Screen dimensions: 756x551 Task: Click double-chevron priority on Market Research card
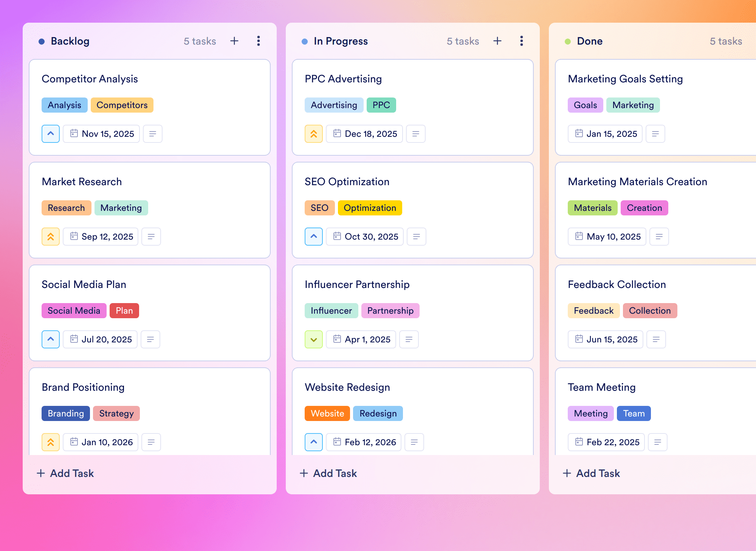coord(51,237)
